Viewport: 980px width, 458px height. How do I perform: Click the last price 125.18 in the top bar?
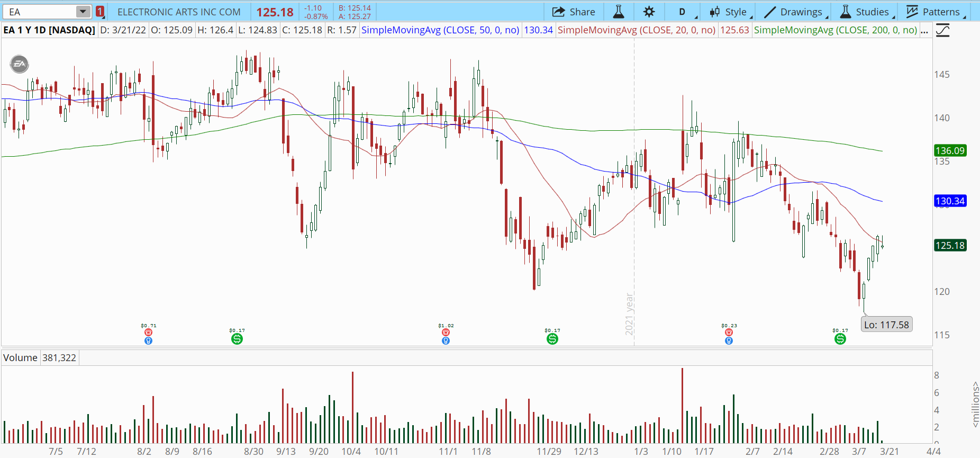(275, 12)
